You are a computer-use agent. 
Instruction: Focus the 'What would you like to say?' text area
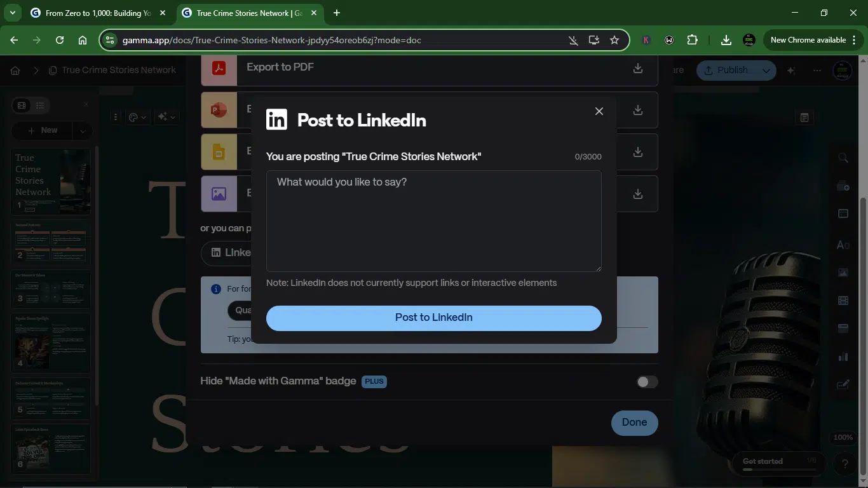(433, 220)
